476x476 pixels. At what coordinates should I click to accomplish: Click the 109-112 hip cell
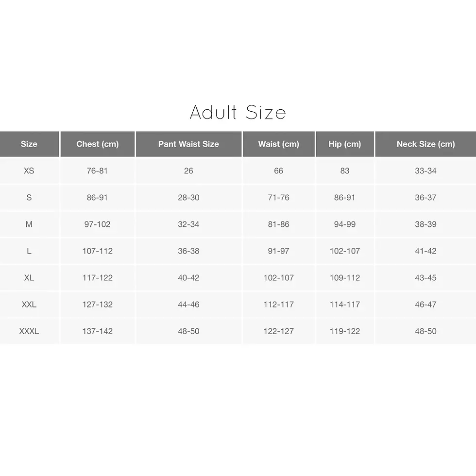point(345,278)
